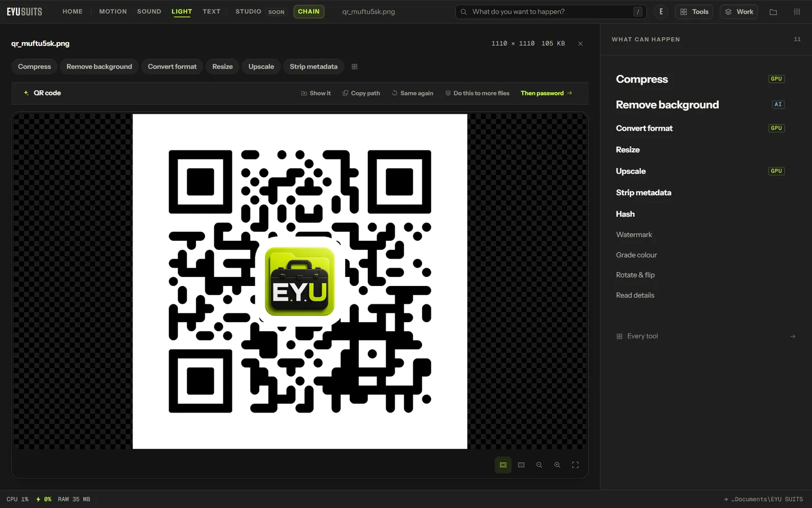Open the STUDIO tab marked SOON
Image resolution: width=812 pixels, height=508 pixels.
(x=260, y=12)
